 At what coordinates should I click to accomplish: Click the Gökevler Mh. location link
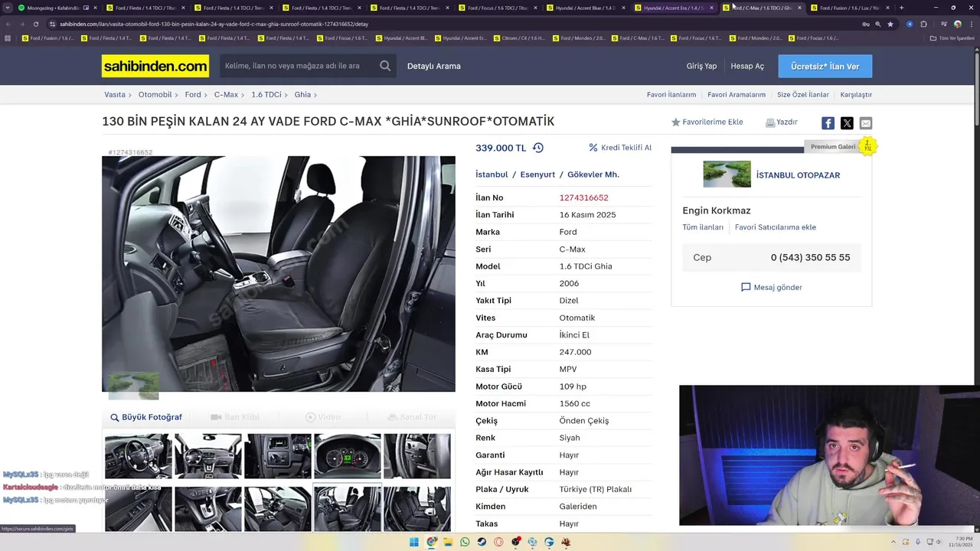pyautogui.click(x=593, y=174)
